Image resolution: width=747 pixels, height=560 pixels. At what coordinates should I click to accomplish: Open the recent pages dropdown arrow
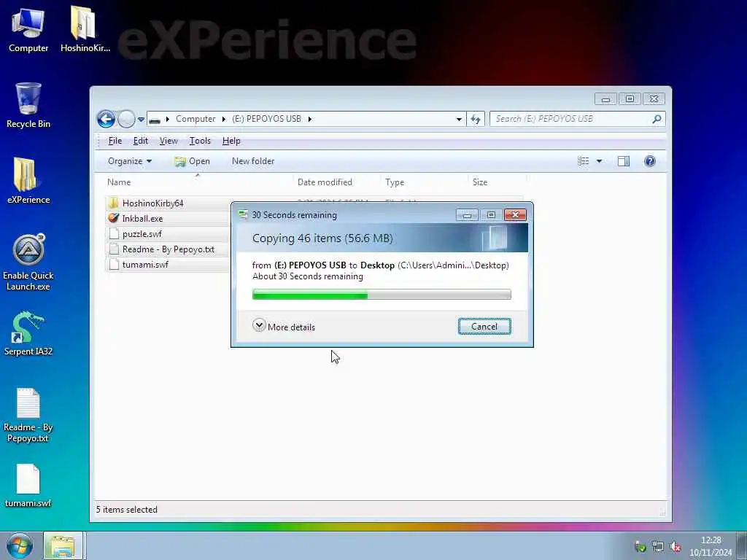[x=141, y=120]
